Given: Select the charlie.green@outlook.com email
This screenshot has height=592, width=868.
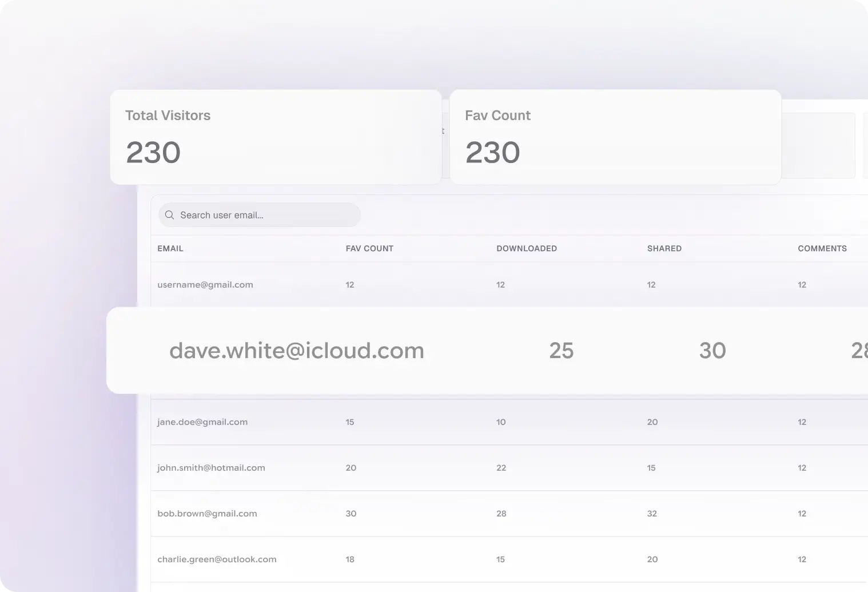Looking at the screenshot, I should coord(217,559).
